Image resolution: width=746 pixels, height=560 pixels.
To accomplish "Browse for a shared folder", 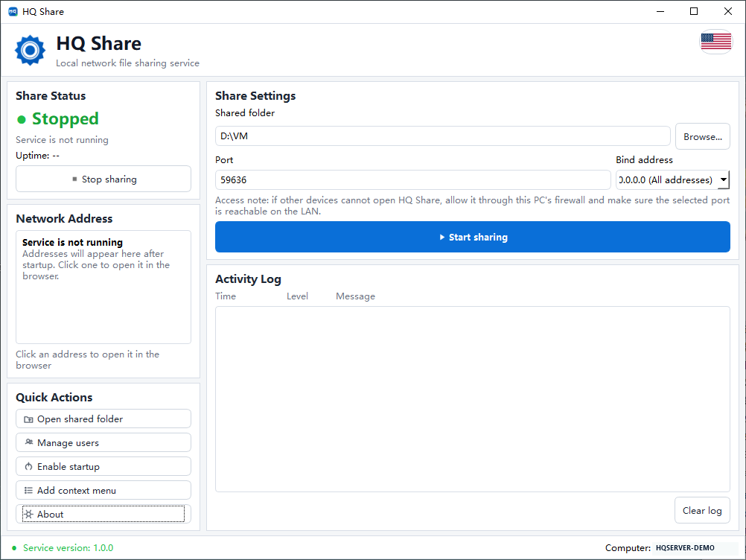I will tap(703, 136).
